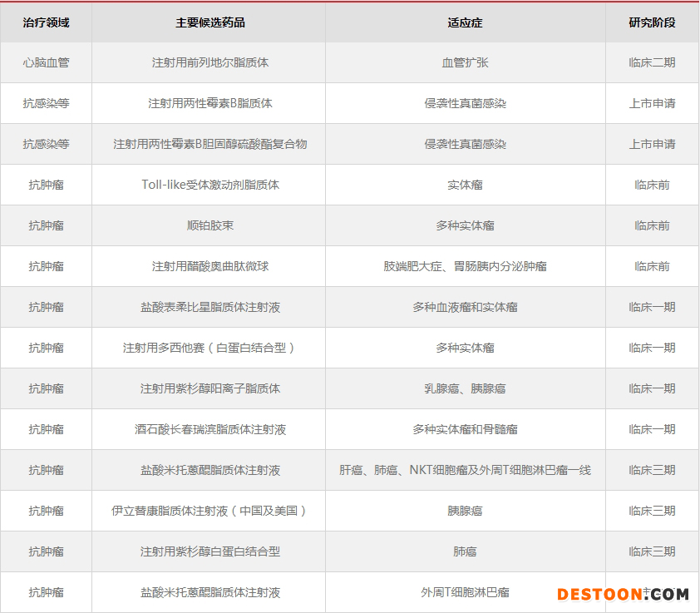Select the 注射用前列地尔脂质体 drug entry
700x613 pixels.
point(210,62)
